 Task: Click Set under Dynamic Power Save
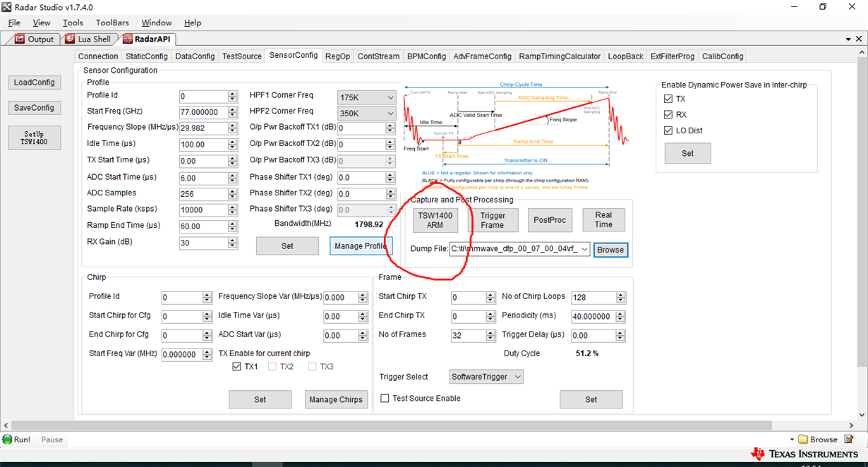688,153
